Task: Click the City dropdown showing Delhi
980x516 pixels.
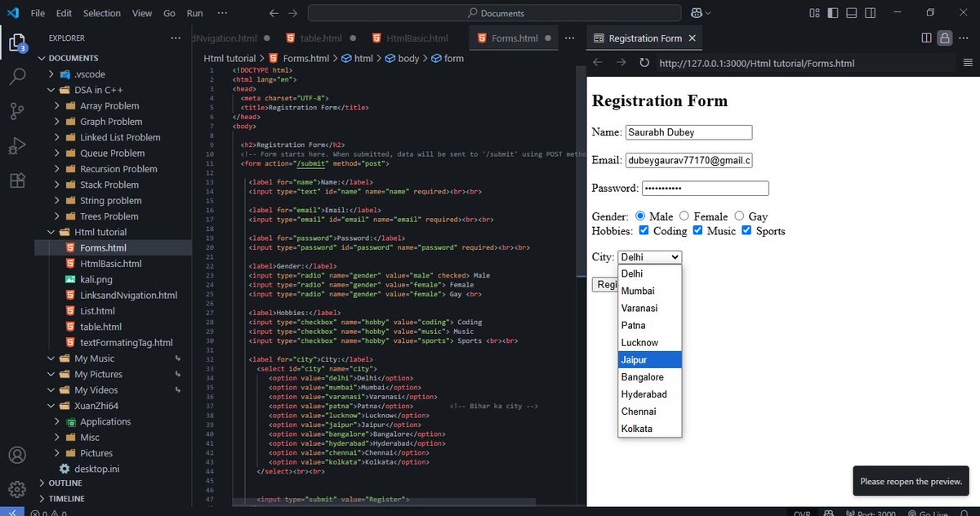Action: [649, 257]
